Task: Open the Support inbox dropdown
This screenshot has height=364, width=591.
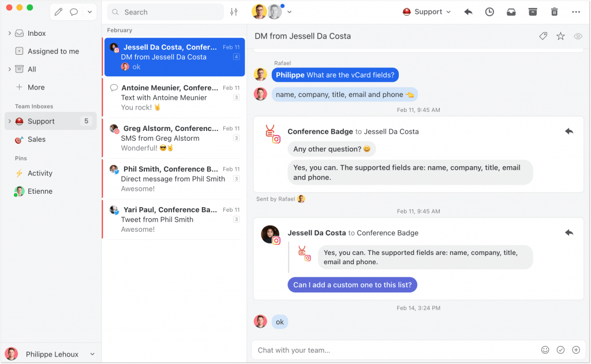Action: coord(427,12)
